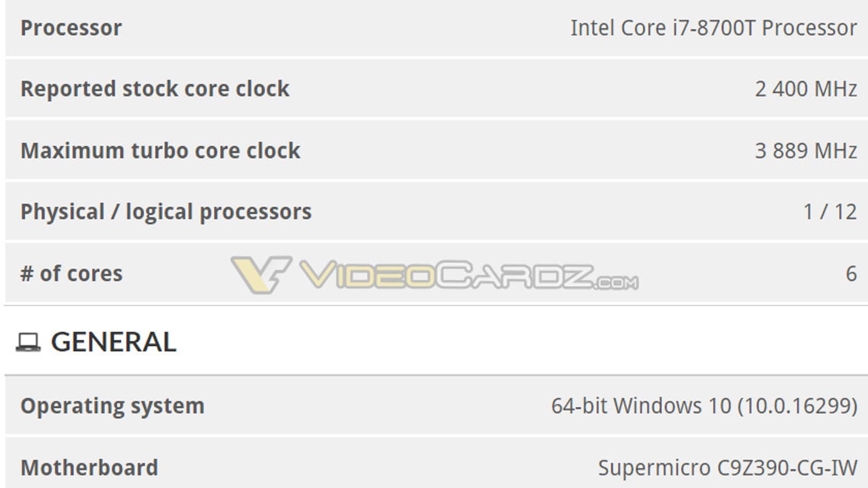Click the Physical / logical processors label
Screen dimensions: 868x488
(x=166, y=212)
